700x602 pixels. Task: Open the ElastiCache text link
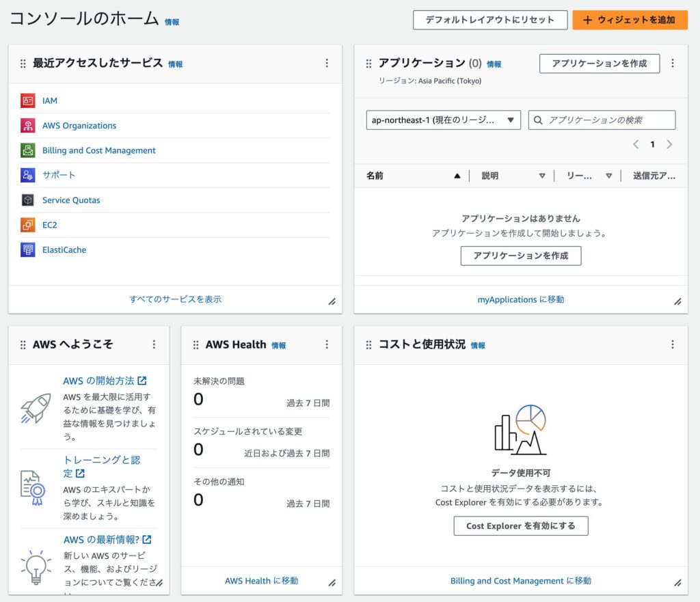click(64, 250)
